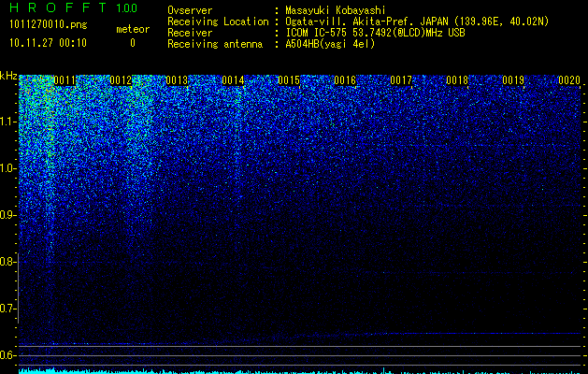This screenshot has height=374, width=588.
Task: Click the 0017 time marker
Action: tap(401, 80)
